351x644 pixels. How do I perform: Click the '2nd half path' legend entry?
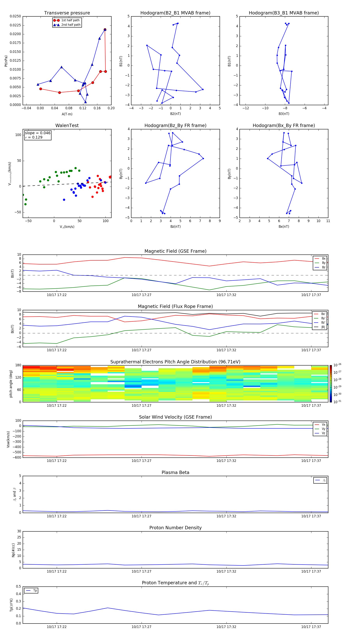coord(67,25)
